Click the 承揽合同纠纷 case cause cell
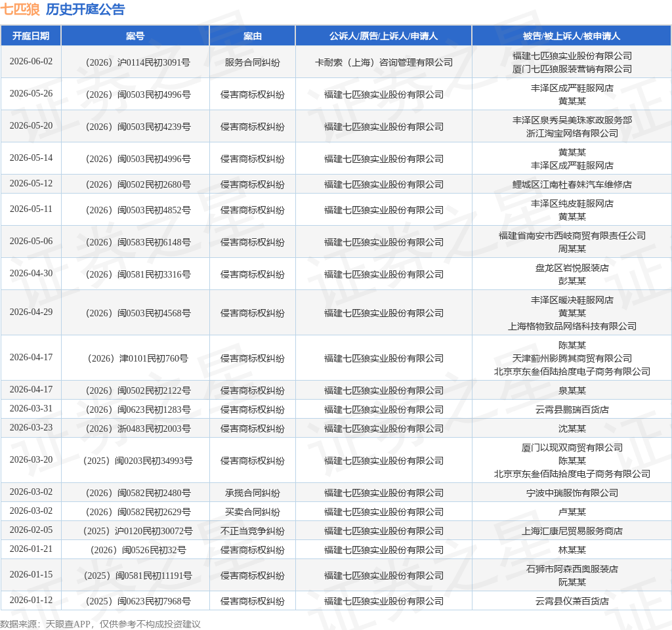 pos(253,493)
